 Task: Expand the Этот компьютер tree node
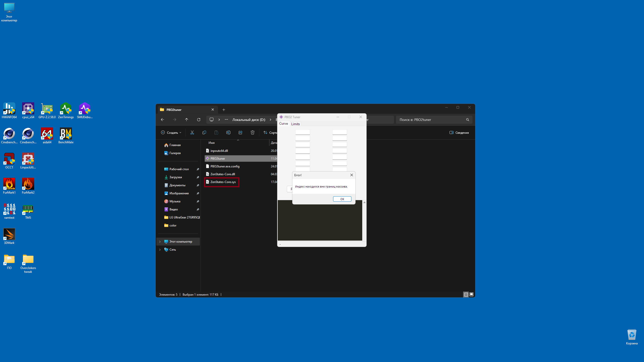coord(160,242)
